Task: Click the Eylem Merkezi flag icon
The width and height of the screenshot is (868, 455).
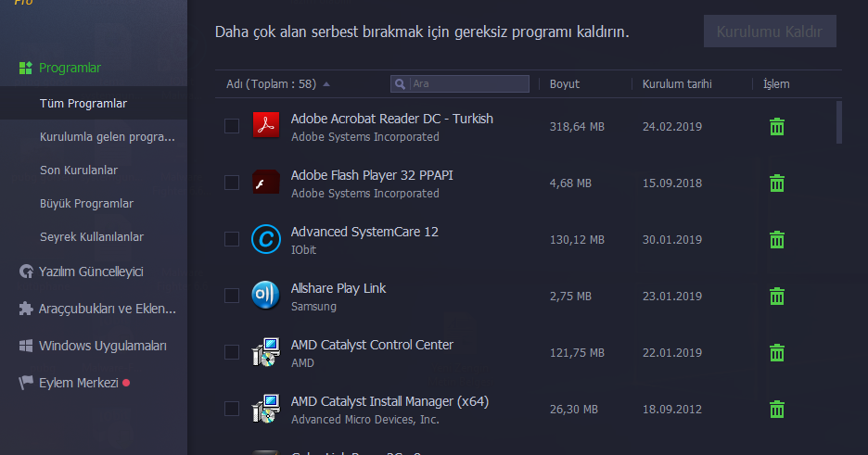Action: (x=26, y=383)
